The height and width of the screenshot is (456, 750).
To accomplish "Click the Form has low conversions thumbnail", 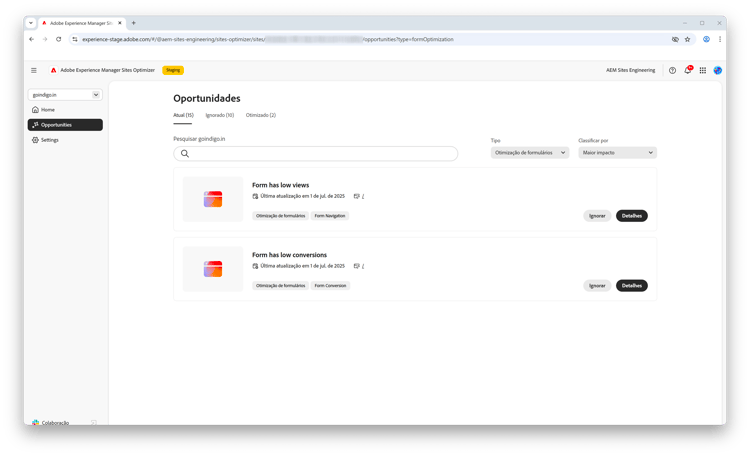I will click(213, 269).
